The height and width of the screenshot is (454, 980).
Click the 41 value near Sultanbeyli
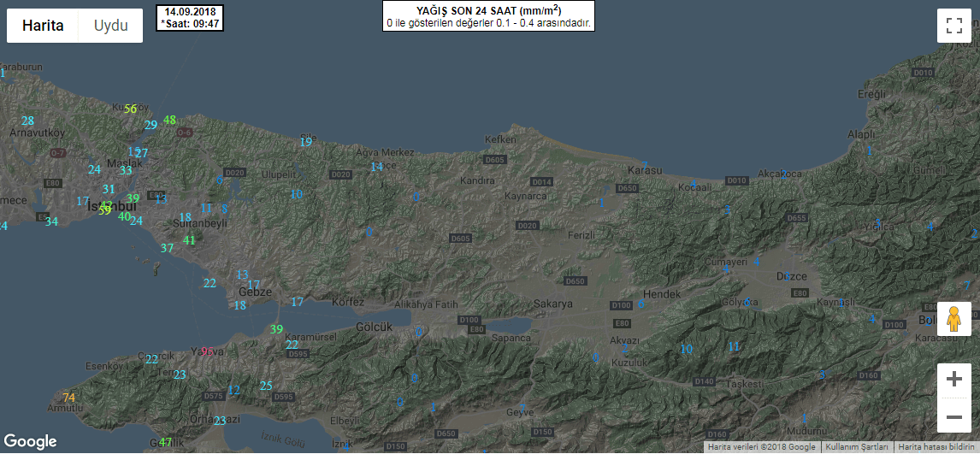(189, 239)
